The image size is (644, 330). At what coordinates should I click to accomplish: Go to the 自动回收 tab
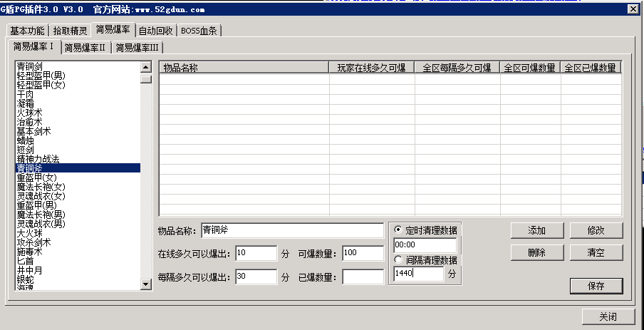(156, 31)
